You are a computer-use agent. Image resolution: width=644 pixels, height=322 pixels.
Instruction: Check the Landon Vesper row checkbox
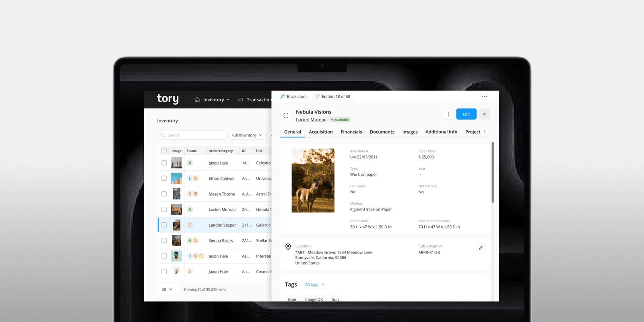tap(164, 225)
